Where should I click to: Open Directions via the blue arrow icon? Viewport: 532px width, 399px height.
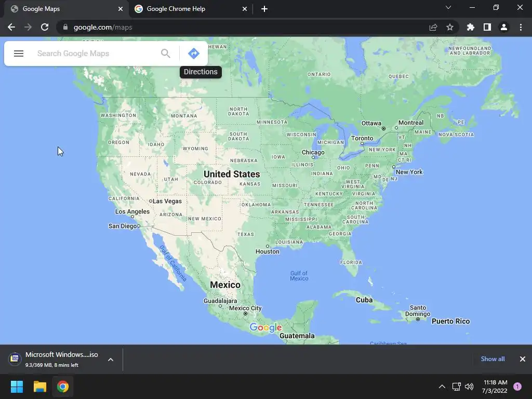[194, 54]
